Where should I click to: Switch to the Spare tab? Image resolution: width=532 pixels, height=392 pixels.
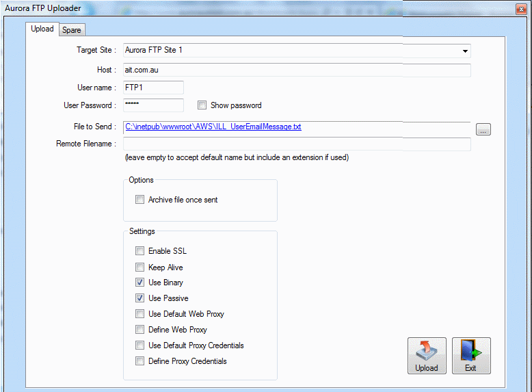(72, 30)
